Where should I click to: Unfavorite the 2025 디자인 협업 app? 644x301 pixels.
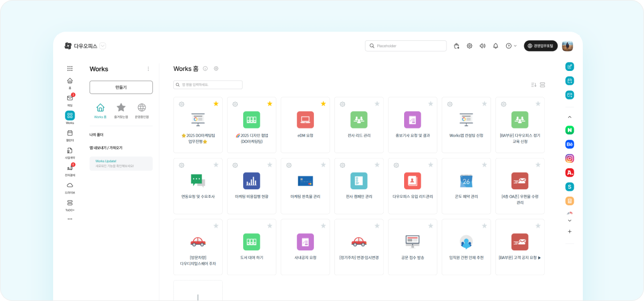pyautogui.click(x=269, y=104)
